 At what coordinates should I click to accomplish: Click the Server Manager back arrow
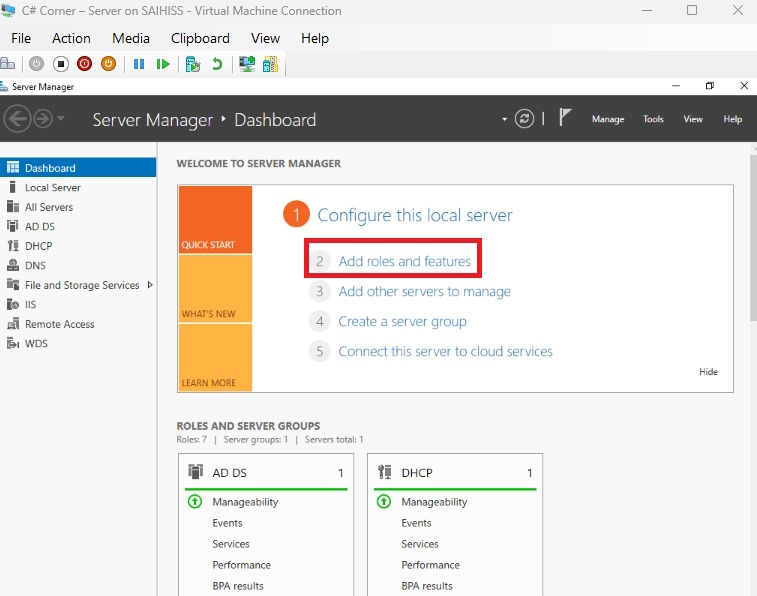[x=18, y=119]
